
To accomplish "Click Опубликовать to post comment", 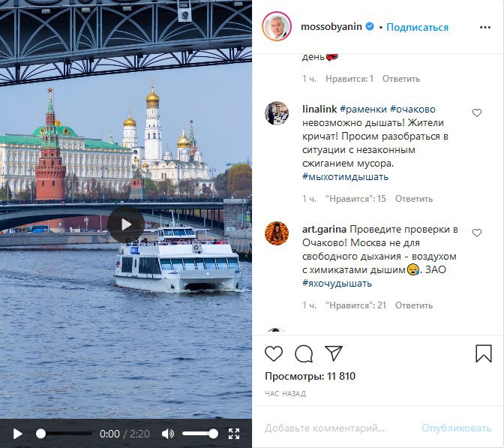I will [457, 428].
